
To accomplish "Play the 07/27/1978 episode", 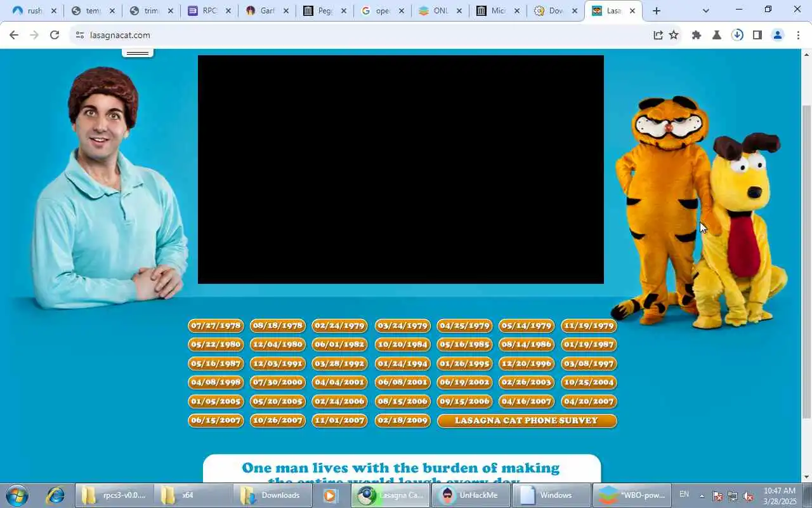I will point(216,326).
